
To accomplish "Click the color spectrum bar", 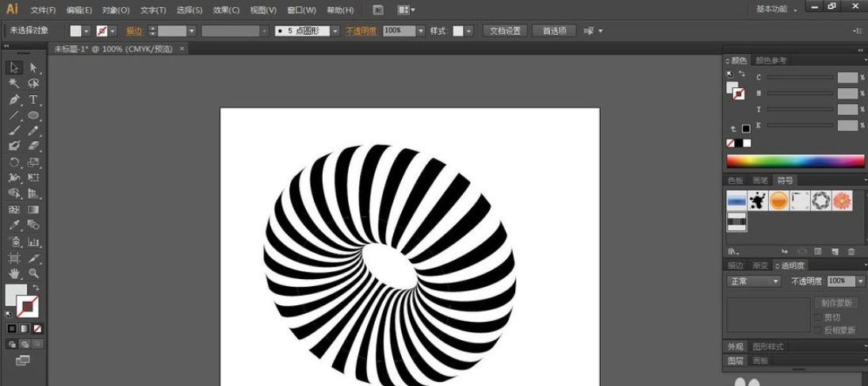I will [794, 161].
